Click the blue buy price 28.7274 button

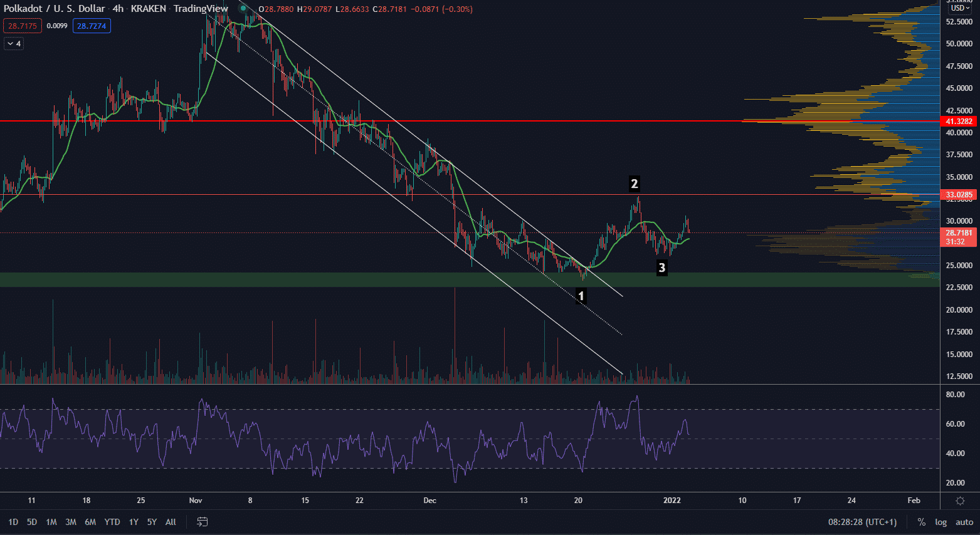pyautogui.click(x=92, y=26)
